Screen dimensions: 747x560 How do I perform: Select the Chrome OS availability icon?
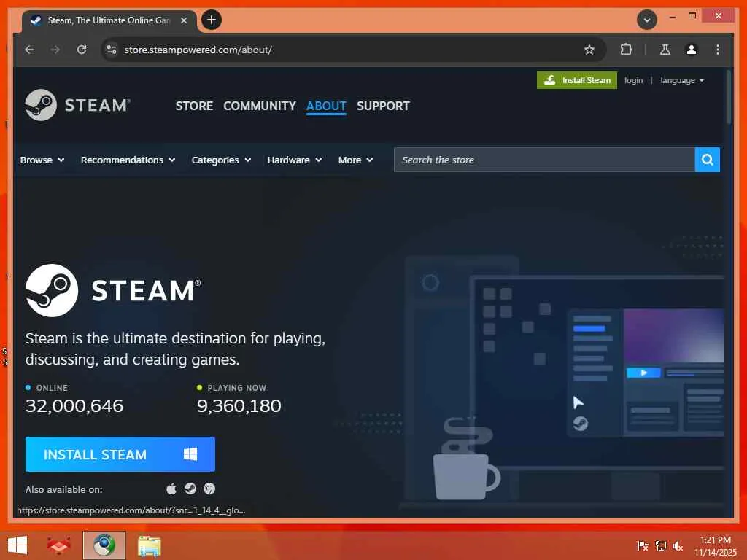coord(209,489)
